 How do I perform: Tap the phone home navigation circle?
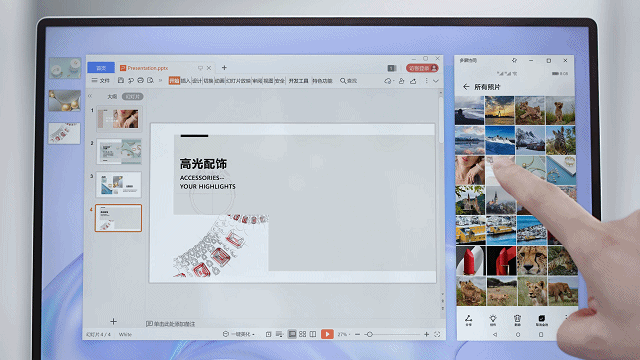coord(518,334)
